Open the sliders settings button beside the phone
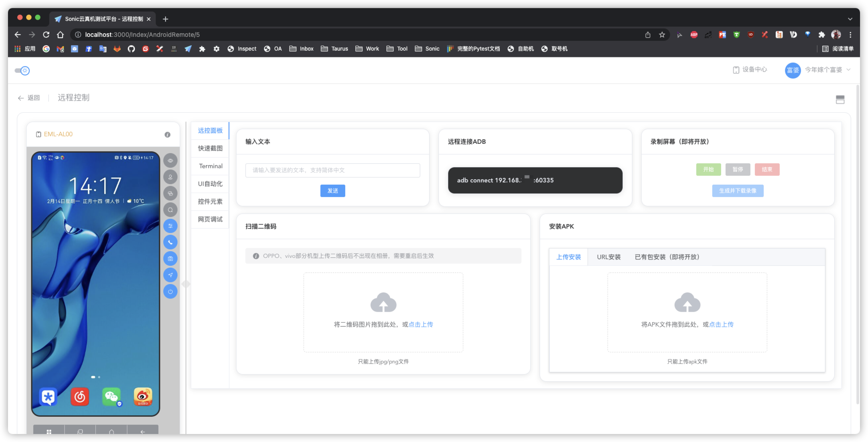This screenshot has width=868, height=442. coord(170,226)
